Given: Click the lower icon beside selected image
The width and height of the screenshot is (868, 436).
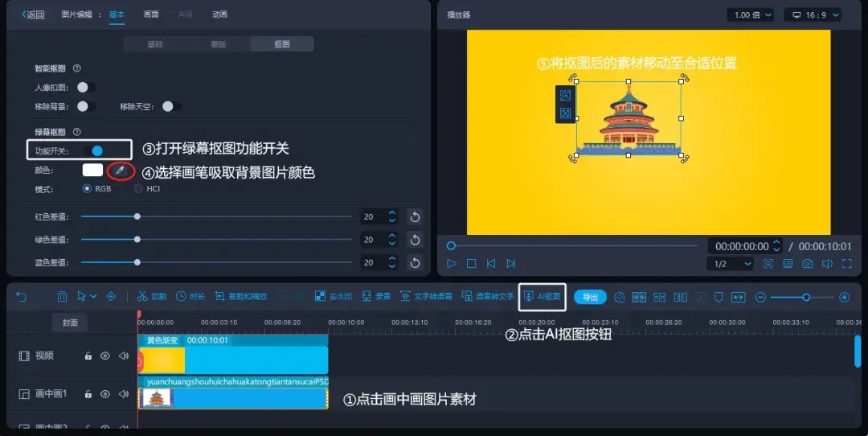Looking at the screenshot, I should [x=565, y=113].
